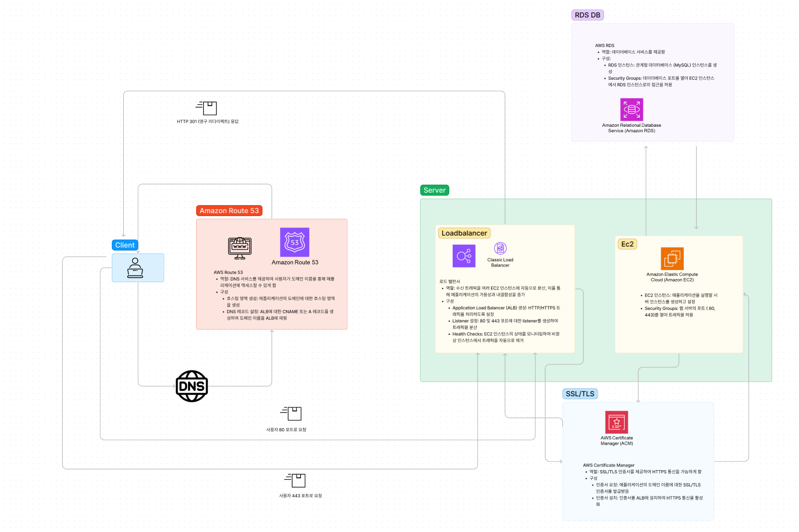Click the 'AWS Route 53' description heading

click(x=228, y=272)
